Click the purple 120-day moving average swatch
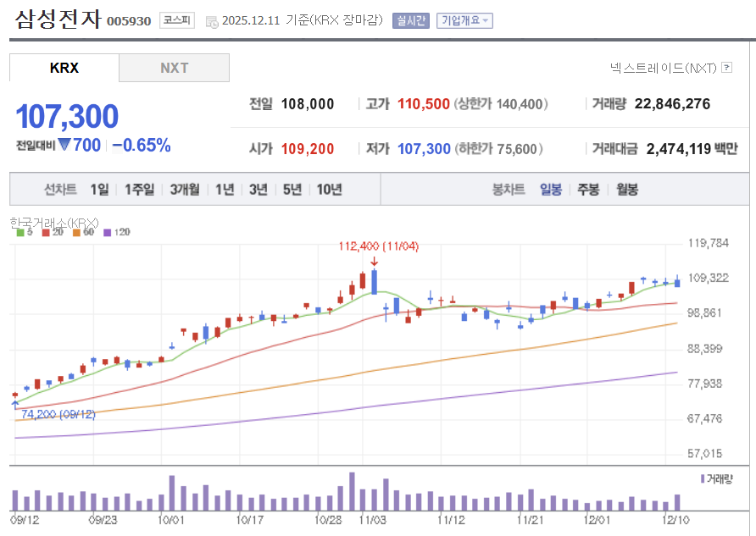Image resolution: width=756 pixels, height=536 pixels. [x=107, y=233]
